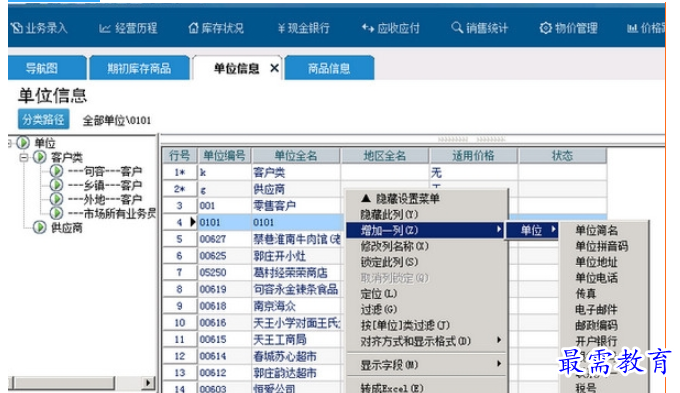Select the 乡镇 客户 tree item
This screenshot has width=680, height=393.
105,185
